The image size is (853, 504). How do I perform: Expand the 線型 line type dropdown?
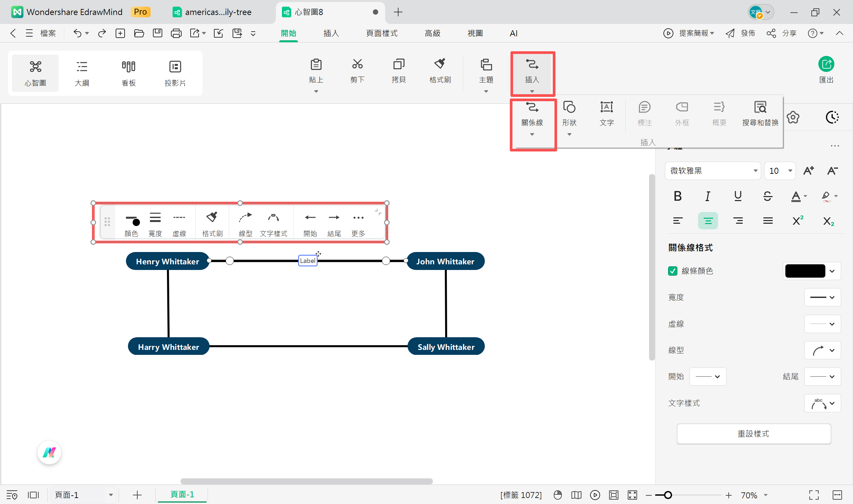pyautogui.click(x=822, y=350)
